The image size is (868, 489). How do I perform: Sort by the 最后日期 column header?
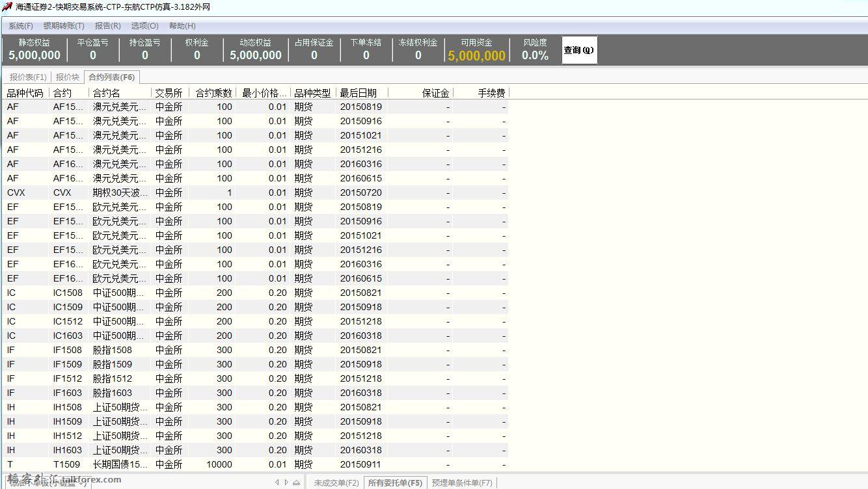pyautogui.click(x=362, y=93)
